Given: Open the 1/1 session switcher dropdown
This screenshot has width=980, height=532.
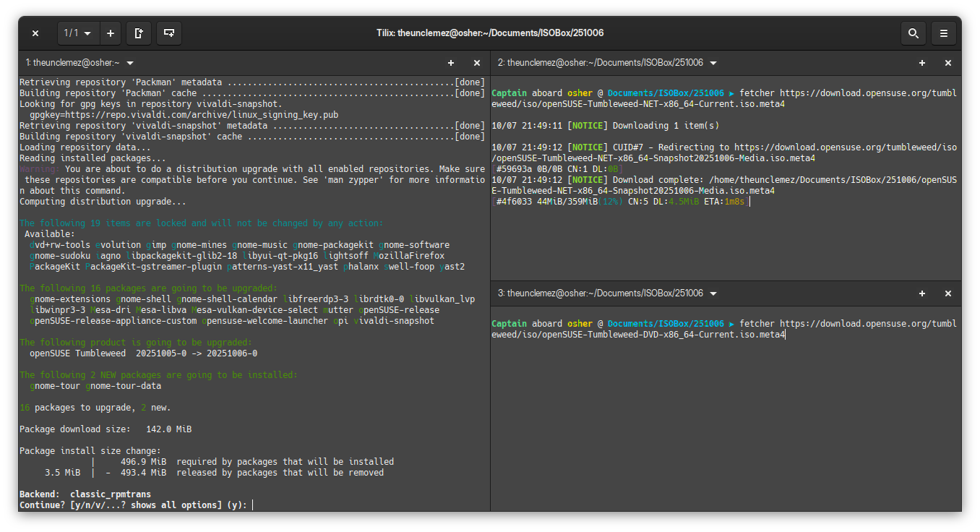Looking at the screenshot, I should (x=78, y=33).
